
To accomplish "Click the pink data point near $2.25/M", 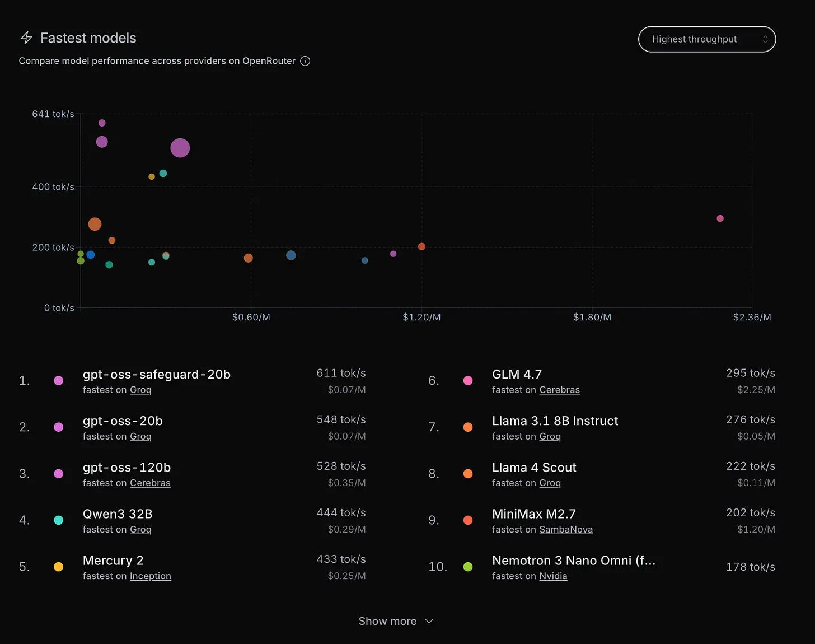I will coord(720,218).
